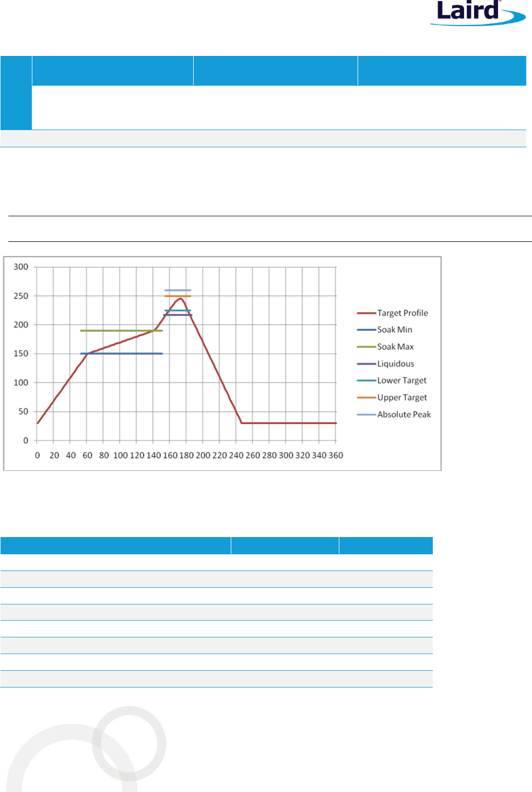Viewport: 532px width, 792px height.
Task: Click the green Soak Max legend marker
Action: click(x=367, y=347)
